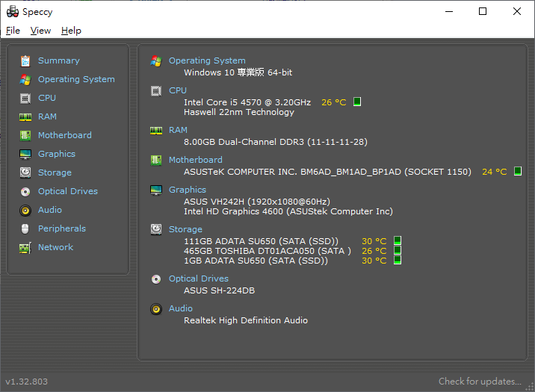The width and height of the screenshot is (535, 392).
Task: Click the Graphics monitor icon in summary panel
Action: coord(156,190)
